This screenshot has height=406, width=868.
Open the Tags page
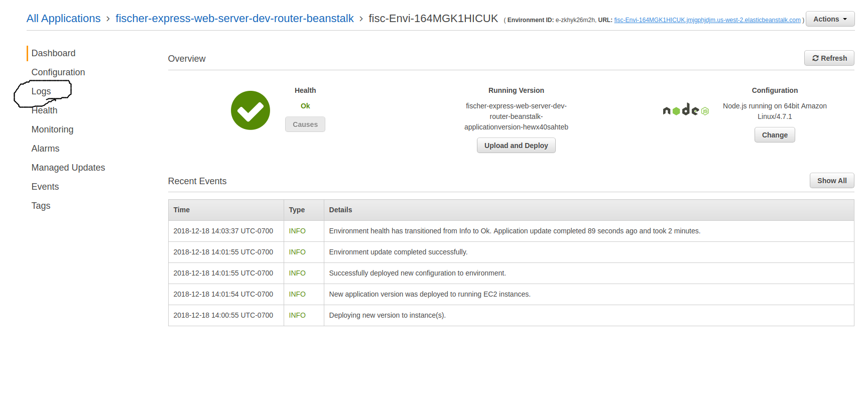point(41,206)
